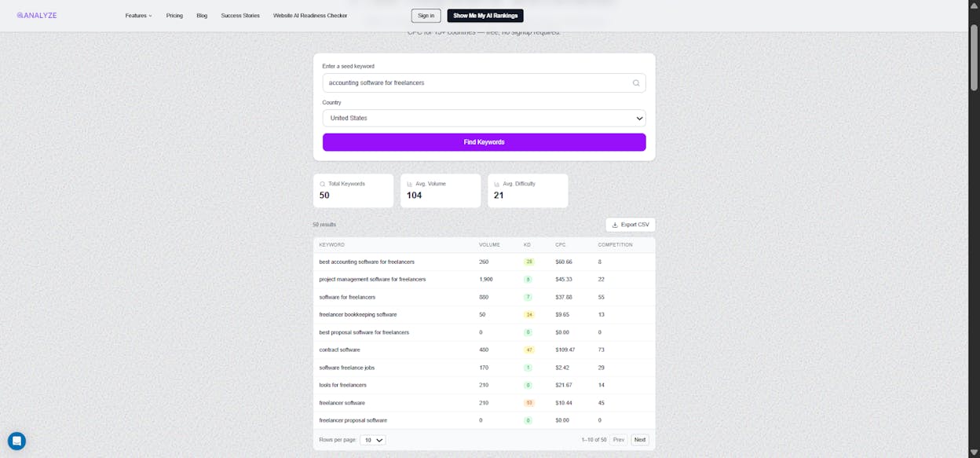Click the download icon on Export CSV

(x=615, y=225)
